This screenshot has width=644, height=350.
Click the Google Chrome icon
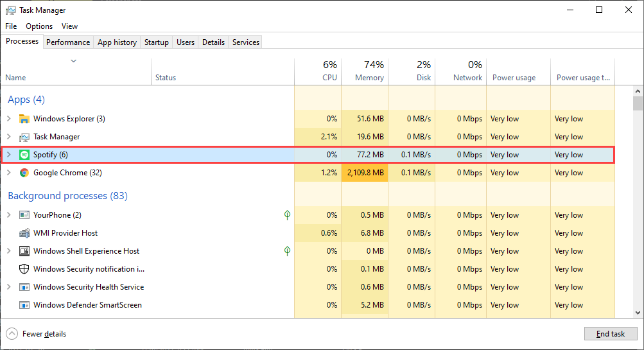pyautogui.click(x=24, y=173)
